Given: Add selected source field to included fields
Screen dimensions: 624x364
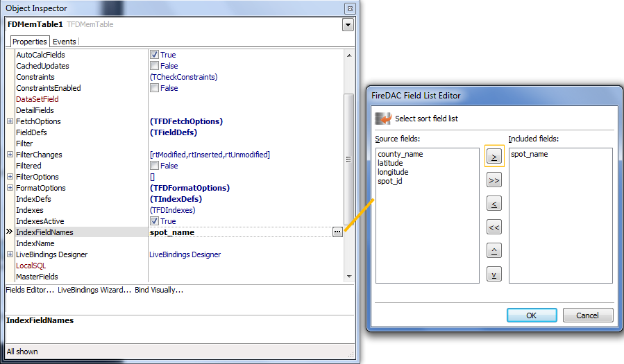Looking at the screenshot, I should click(494, 157).
